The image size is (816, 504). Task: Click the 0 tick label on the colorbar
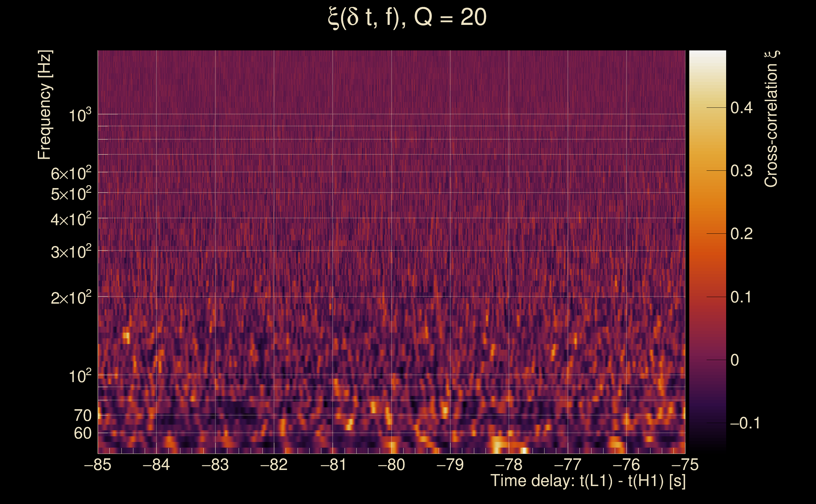(x=735, y=360)
